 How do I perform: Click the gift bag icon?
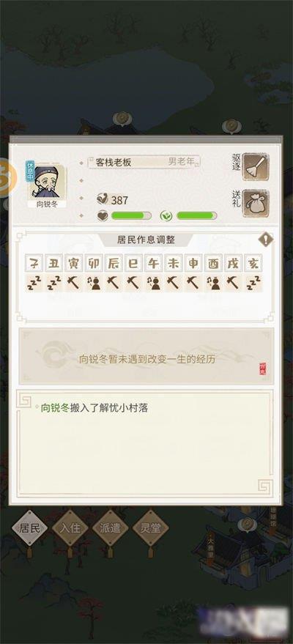(x=255, y=203)
